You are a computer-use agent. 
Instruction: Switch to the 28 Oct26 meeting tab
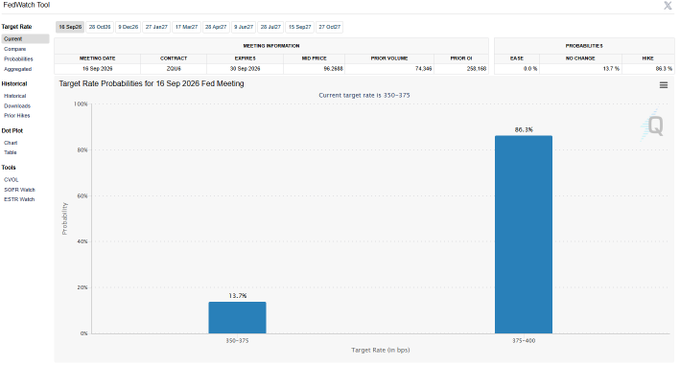(100, 27)
